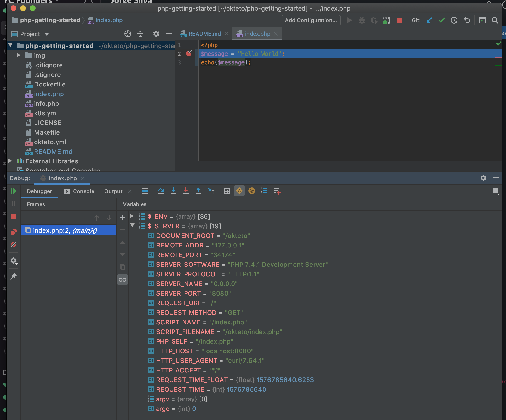Toggle the breakpoint on line 2
The height and width of the screenshot is (420, 506).
(189, 54)
